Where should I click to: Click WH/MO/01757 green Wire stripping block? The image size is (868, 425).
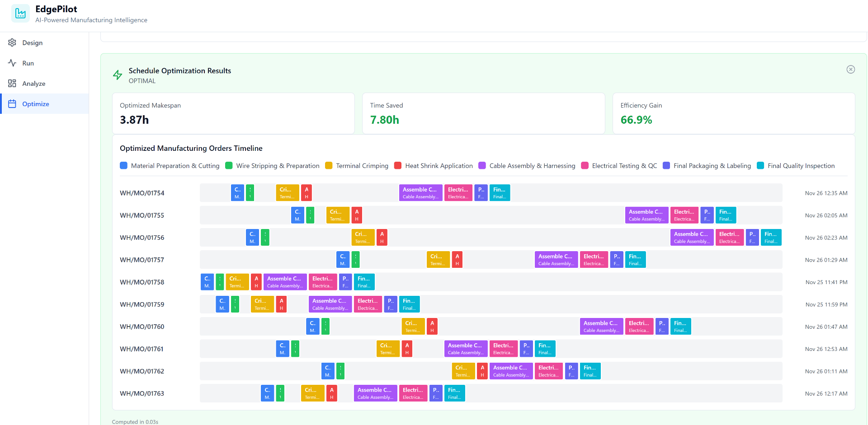(356, 260)
